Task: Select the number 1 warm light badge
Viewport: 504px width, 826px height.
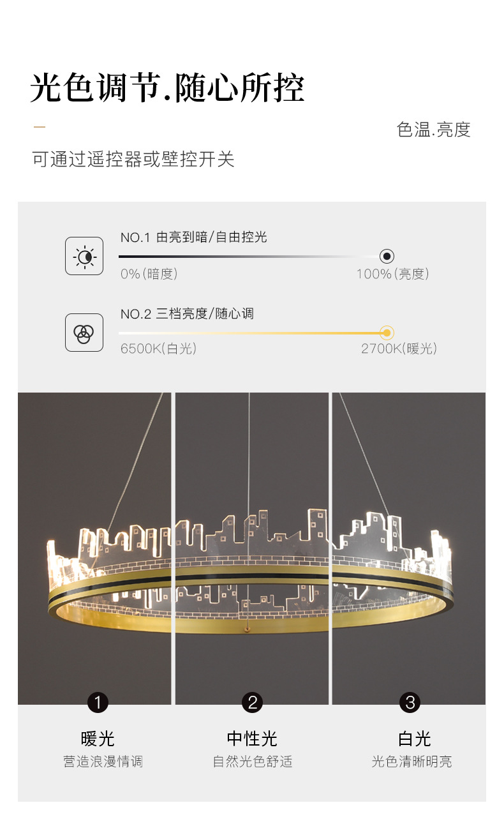Action: pos(98,702)
